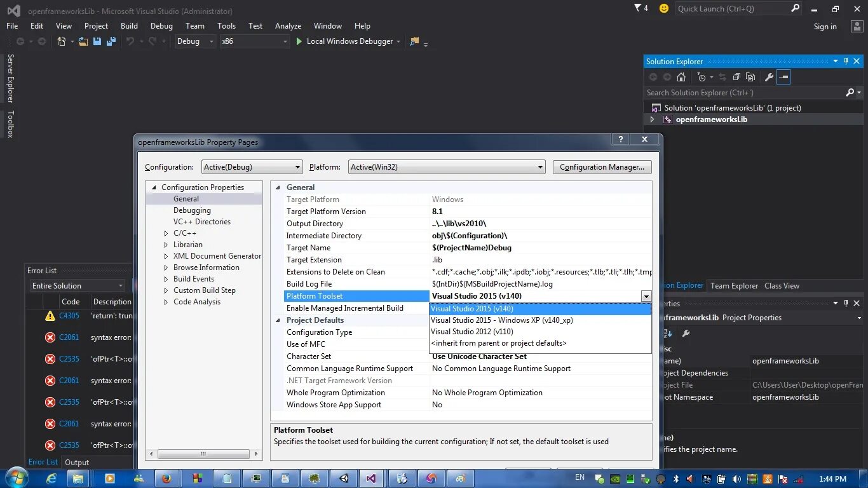Open Internet Explorer from the taskbar
The width and height of the screenshot is (868, 488).
(x=51, y=478)
